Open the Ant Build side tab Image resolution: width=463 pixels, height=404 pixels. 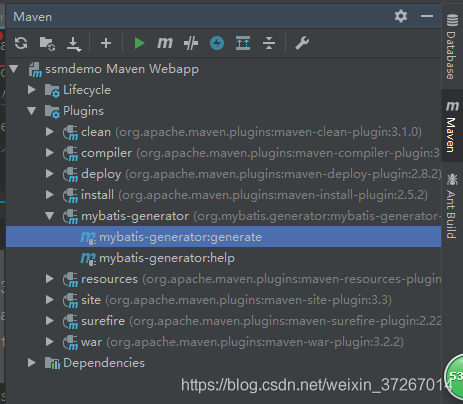(x=452, y=206)
